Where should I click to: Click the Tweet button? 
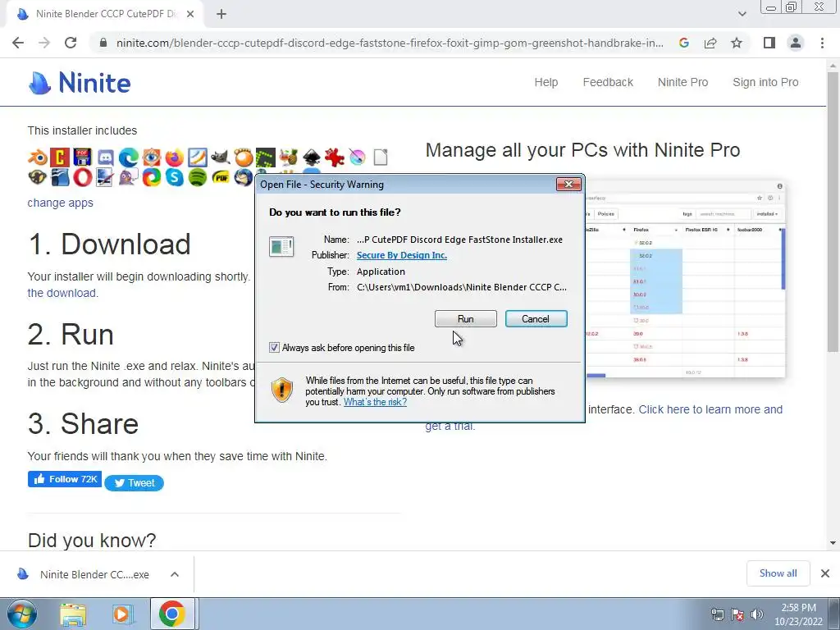(x=134, y=482)
